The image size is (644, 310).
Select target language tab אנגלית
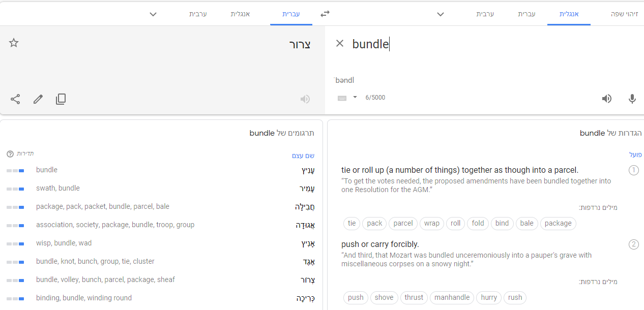(240, 14)
